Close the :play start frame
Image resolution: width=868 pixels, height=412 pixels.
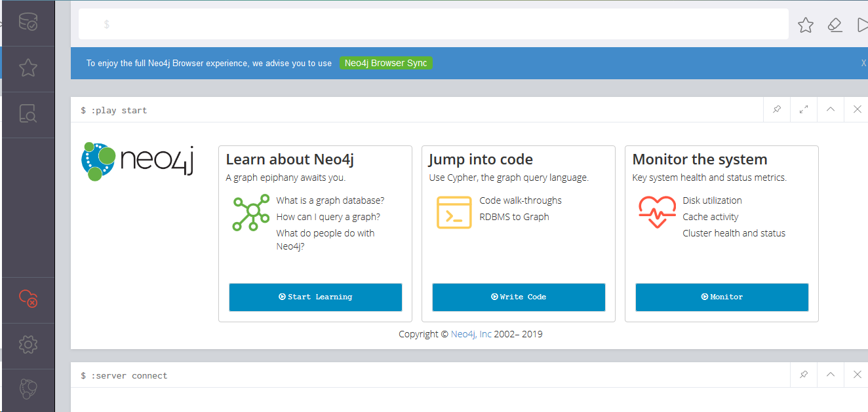click(857, 109)
